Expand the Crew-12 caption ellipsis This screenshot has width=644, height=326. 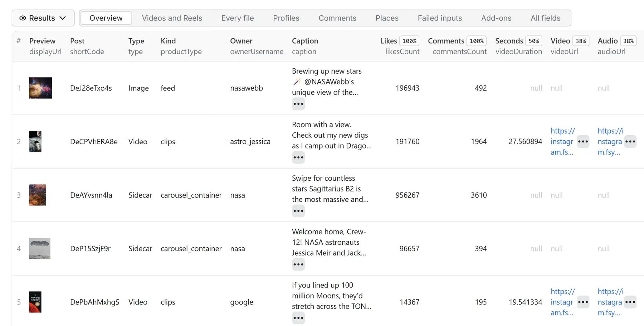[298, 264]
